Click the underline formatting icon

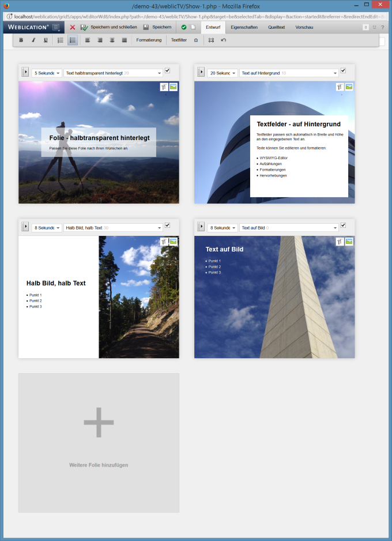click(x=46, y=40)
